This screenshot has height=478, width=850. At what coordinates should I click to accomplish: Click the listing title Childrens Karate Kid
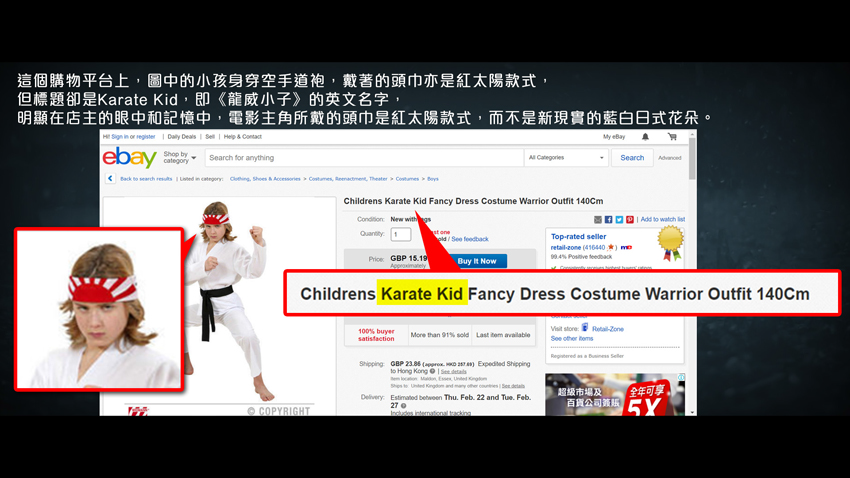click(473, 201)
